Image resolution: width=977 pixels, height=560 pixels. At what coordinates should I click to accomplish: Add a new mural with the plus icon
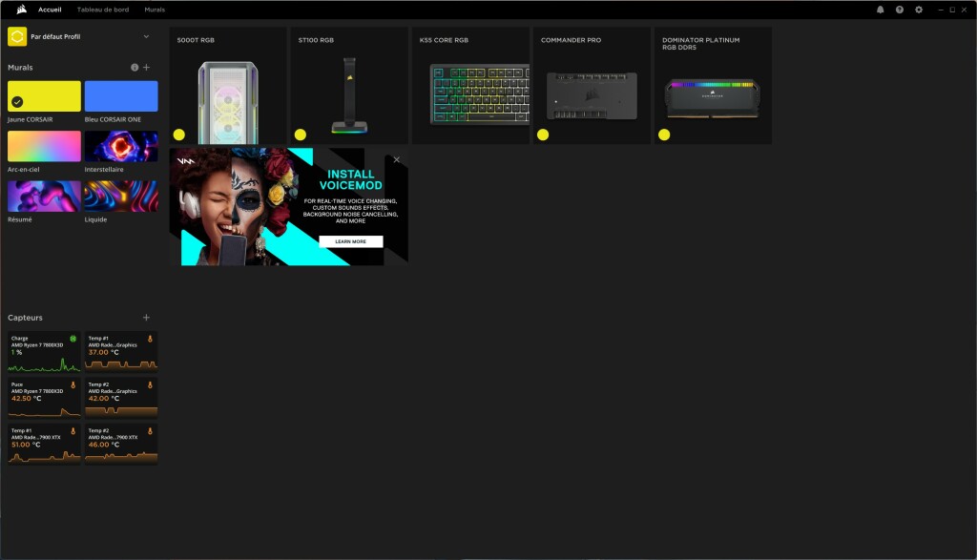point(146,68)
